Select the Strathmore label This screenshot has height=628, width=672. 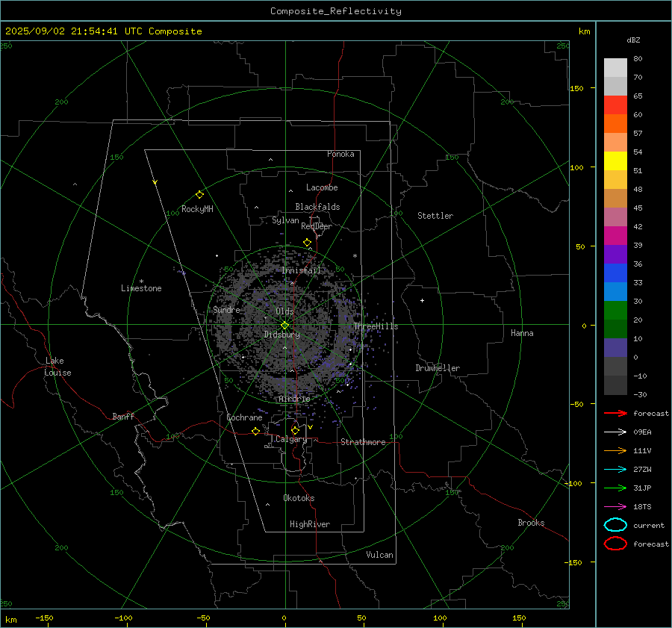tap(364, 442)
